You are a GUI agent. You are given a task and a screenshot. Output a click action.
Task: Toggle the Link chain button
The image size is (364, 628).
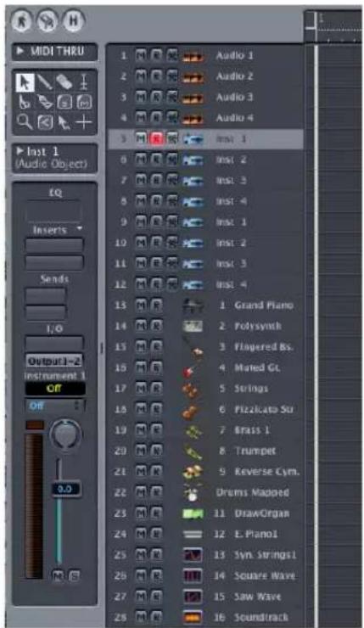click(x=48, y=21)
